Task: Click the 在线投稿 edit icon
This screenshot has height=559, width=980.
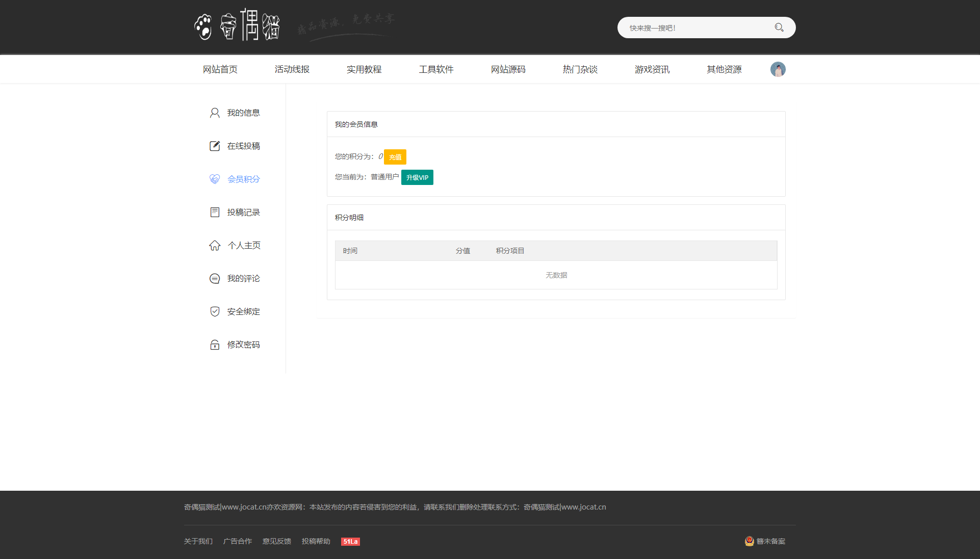Action: (215, 146)
